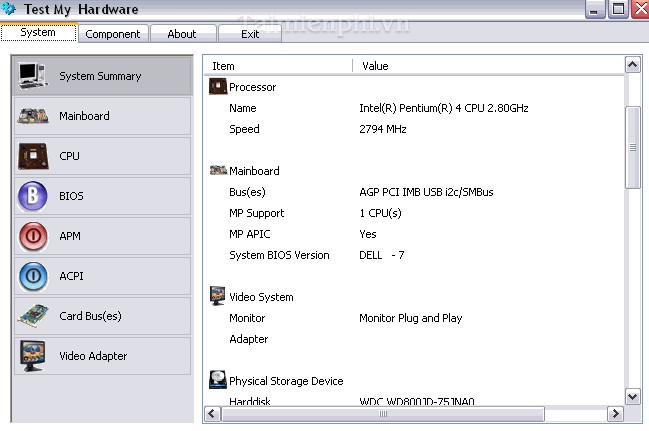The height and width of the screenshot is (431, 649).
Task: Click the Processor chip icon in the list
Action: tap(218, 87)
